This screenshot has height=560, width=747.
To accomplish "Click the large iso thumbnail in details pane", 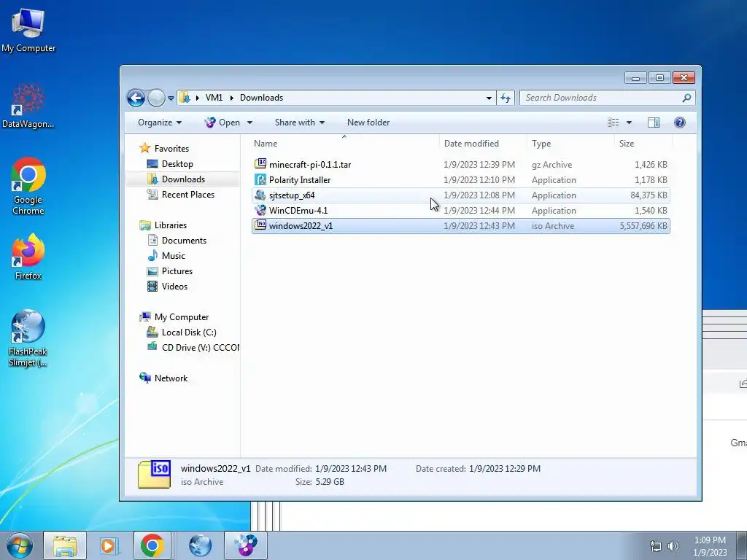I will coord(154,474).
